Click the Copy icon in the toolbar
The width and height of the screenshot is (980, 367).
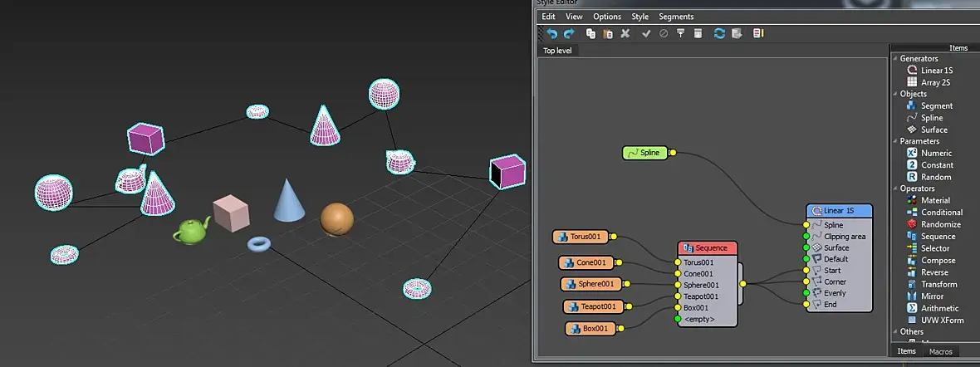(590, 34)
